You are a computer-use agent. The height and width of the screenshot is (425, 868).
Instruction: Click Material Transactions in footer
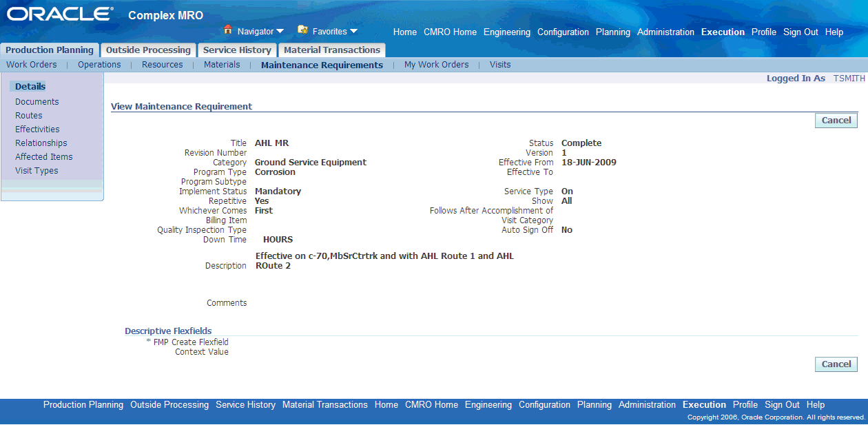pos(325,405)
